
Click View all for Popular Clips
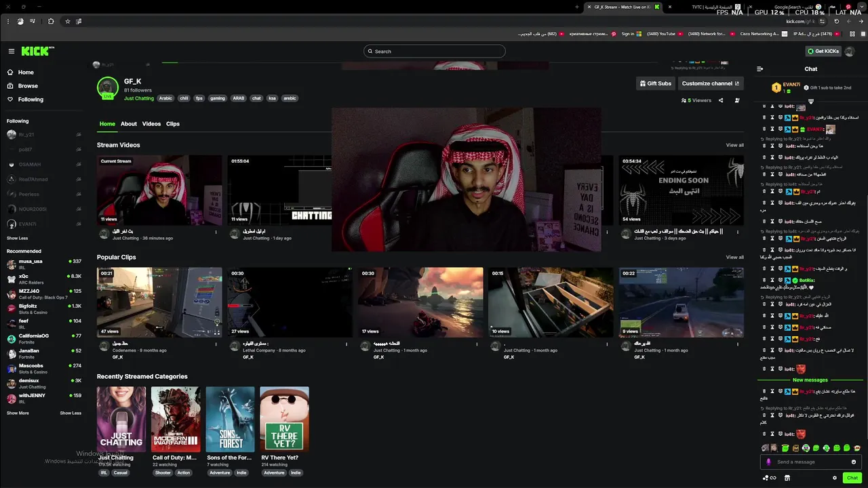(734, 258)
